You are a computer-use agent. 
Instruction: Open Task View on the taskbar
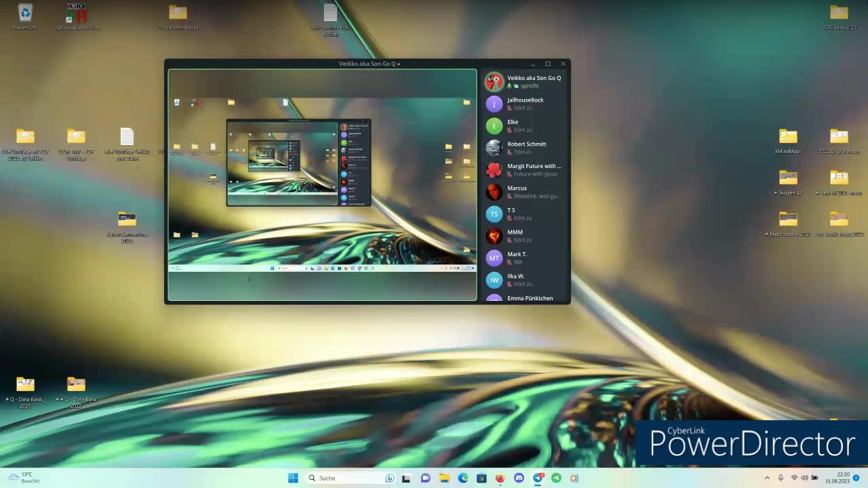click(406, 478)
